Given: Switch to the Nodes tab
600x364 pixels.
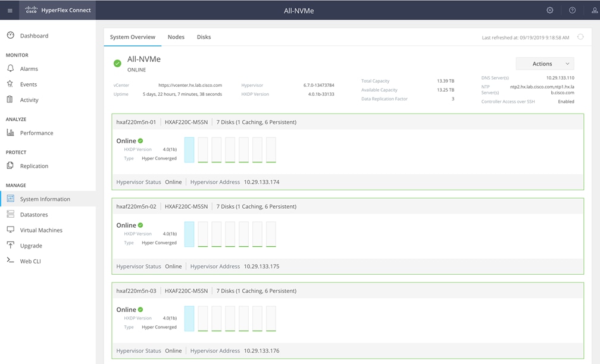Looking at the screenshot, I should pos(176,37).
